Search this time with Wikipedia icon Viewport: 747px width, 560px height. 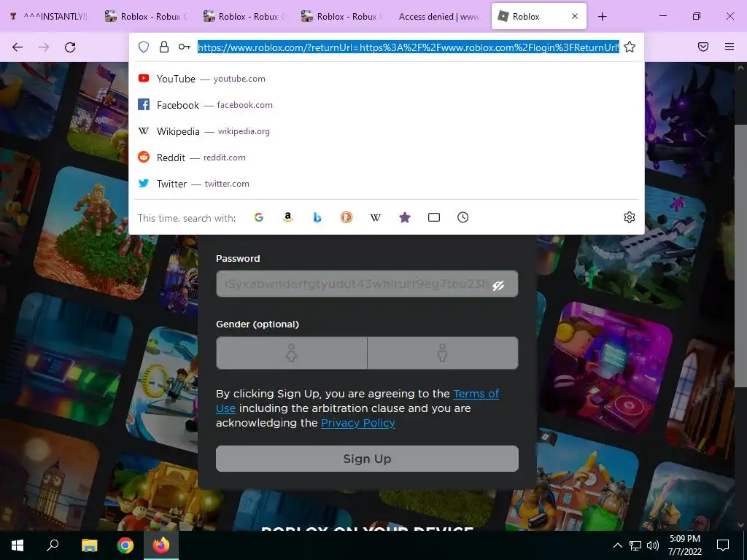(x=376, y=217)
